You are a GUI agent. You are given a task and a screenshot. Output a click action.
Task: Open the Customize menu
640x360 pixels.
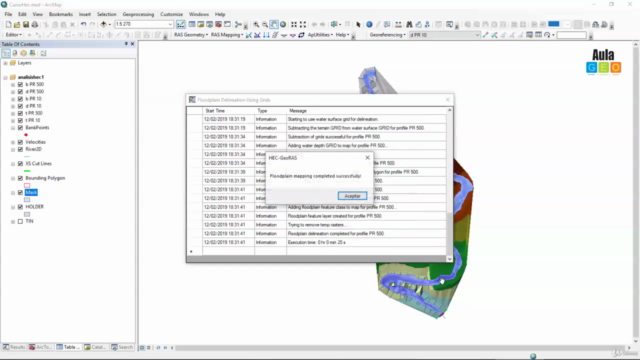click(x=171, y=14)
